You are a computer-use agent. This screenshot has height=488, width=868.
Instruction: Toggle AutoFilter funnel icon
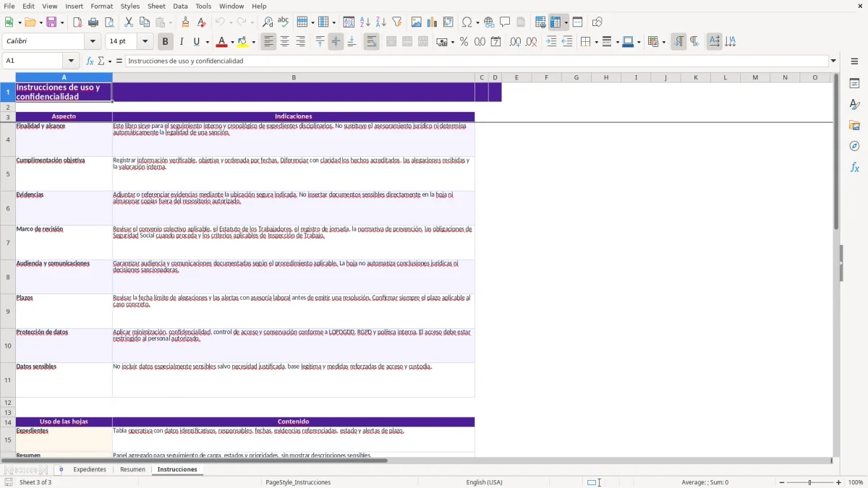pos(396,22)
